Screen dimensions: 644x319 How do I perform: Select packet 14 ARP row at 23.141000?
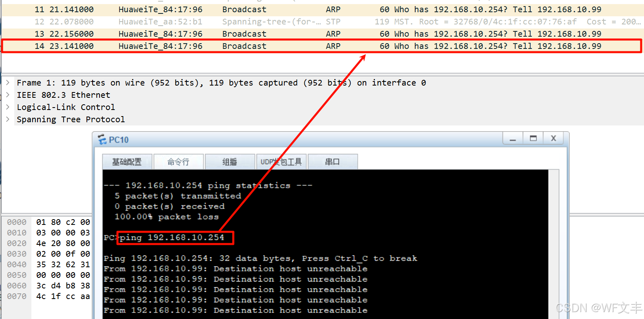click(x=322, y=46)
